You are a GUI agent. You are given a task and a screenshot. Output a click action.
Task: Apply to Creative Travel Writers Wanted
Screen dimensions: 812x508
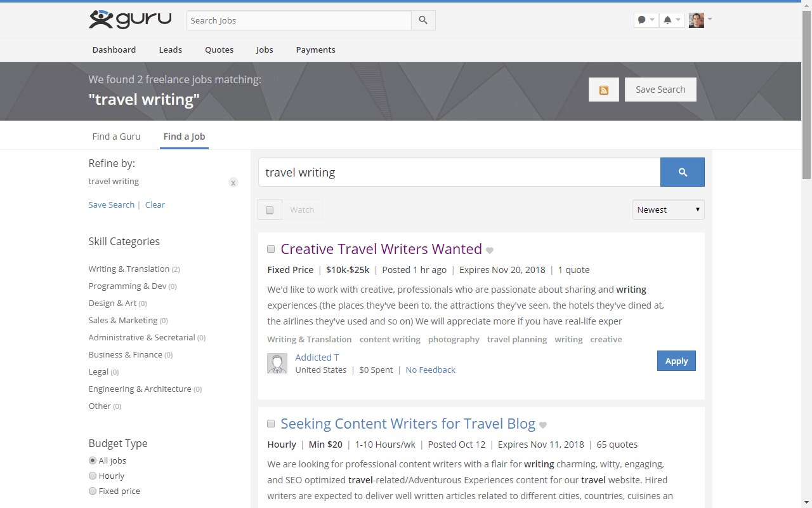point(676,361)
